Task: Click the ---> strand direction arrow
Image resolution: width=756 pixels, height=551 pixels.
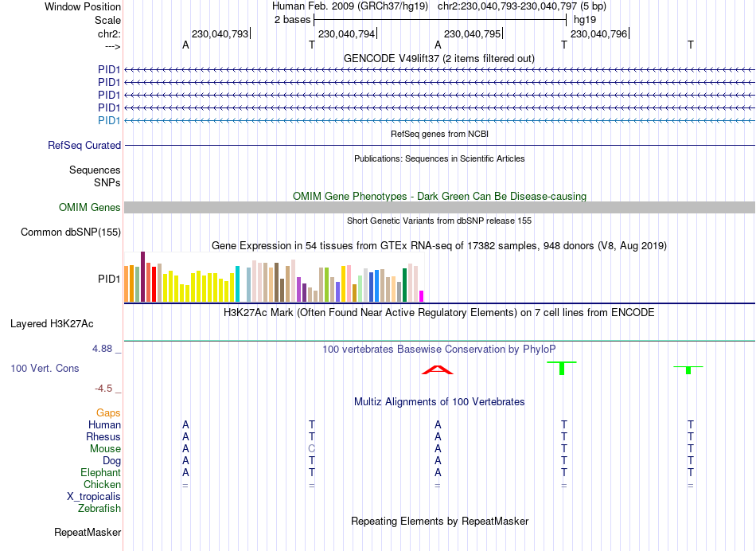Action: 113,46
